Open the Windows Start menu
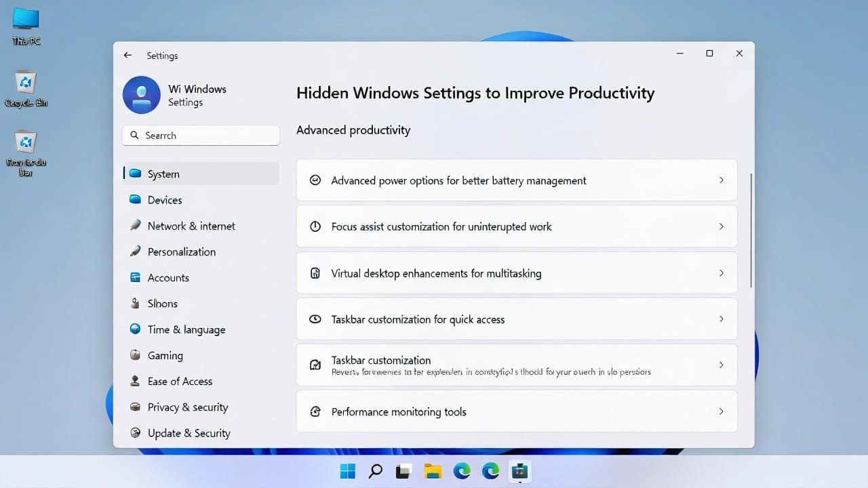The width and height of the screenshot is (868, 488). point(347,470)
